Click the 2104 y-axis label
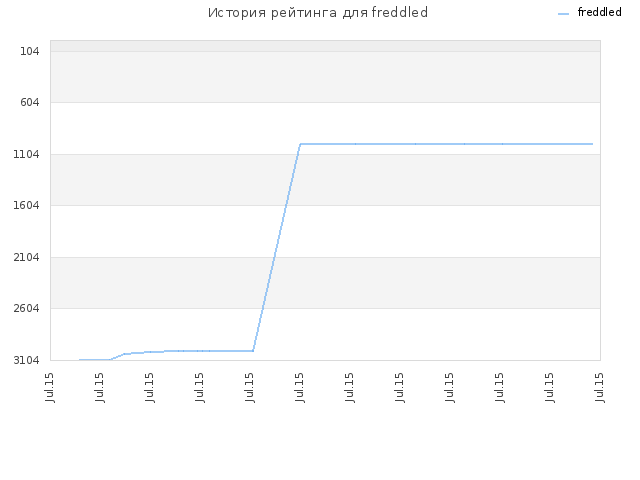The height and width of the screenshot is (480, 640). tap(27, 258)
